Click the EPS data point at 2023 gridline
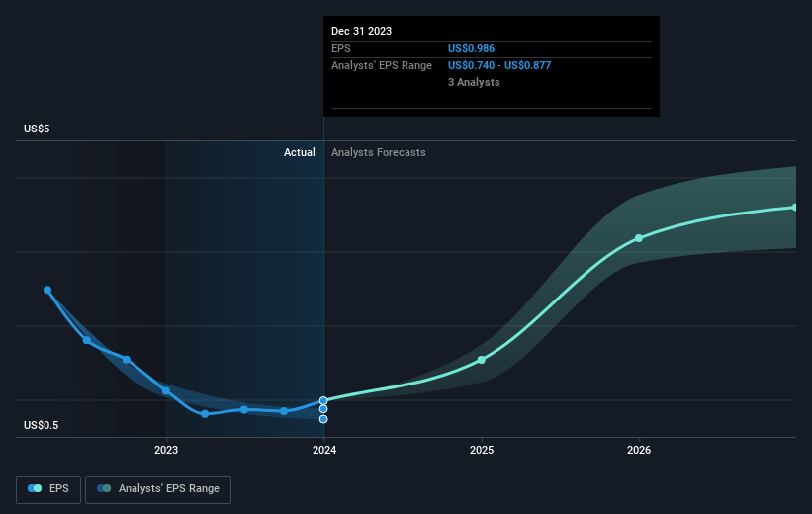 [x=166, y=390]
